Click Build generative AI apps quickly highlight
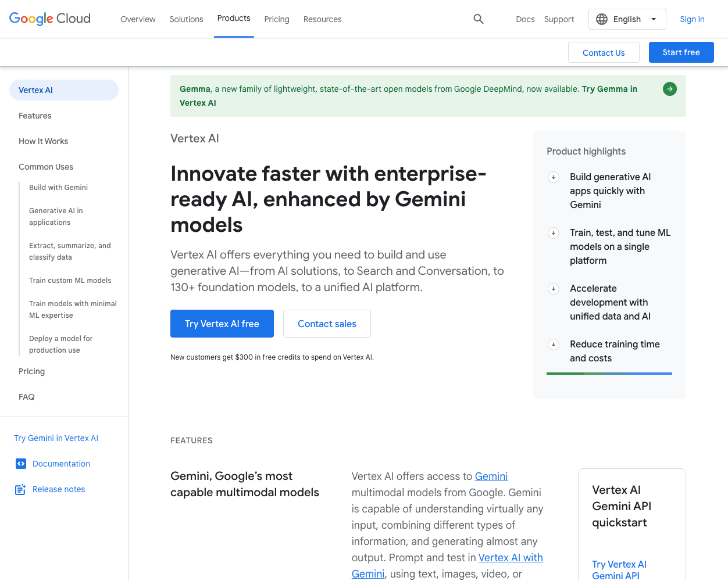 610,191
